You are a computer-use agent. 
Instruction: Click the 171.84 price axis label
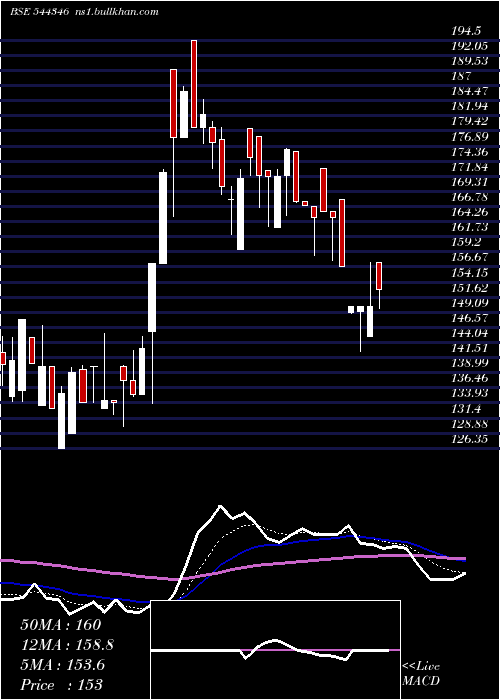[469, 167]
